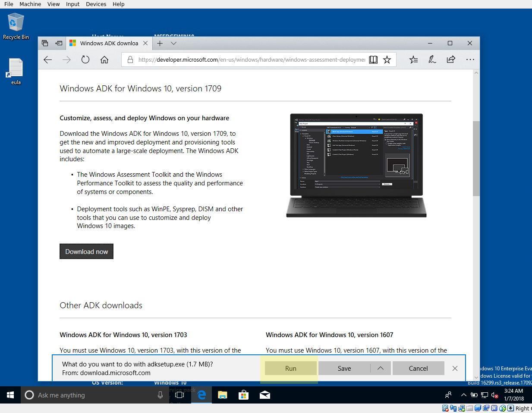This screenshot has width=532, height=413.
Task: Add page to favorites star
Action: (x=387, y=60)
